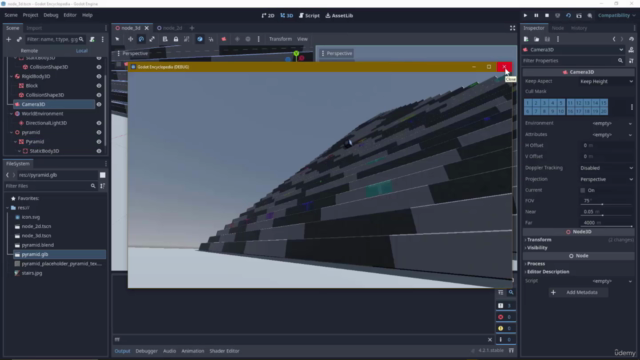Run the project with Play button
Screen dimensions: 640x360
[x=525, y=16]
